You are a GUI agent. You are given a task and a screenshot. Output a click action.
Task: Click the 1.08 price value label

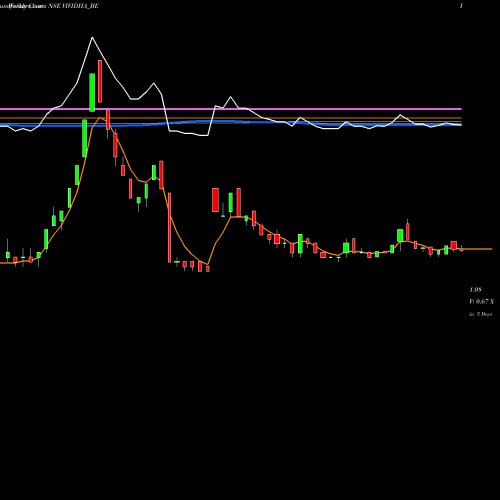[x=476, y=289]
